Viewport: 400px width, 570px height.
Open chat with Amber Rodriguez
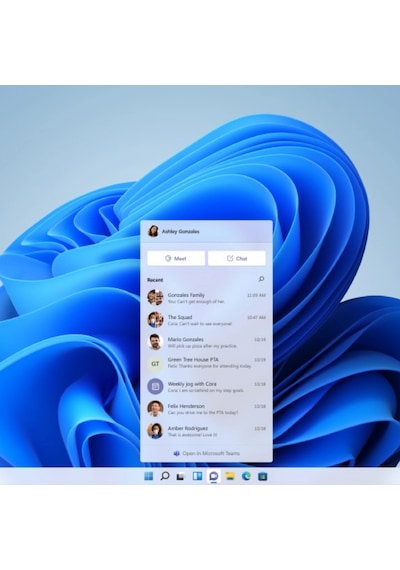206,431
